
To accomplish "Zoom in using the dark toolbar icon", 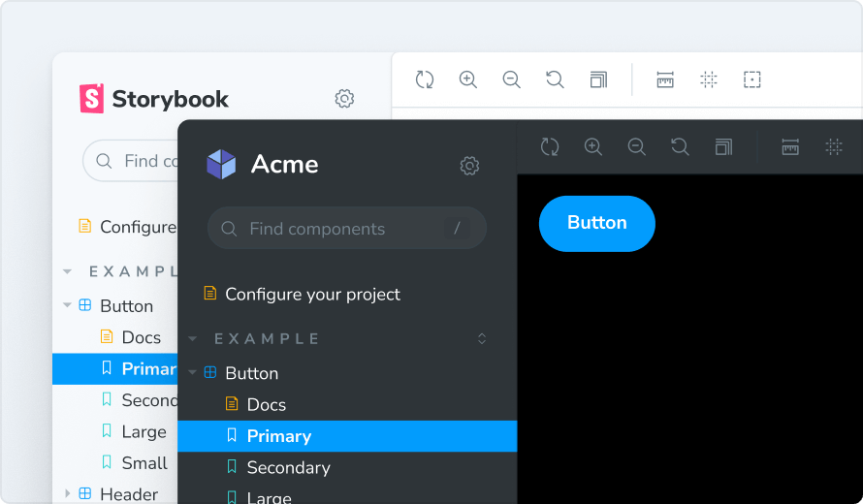I will (x=593, y=146).
